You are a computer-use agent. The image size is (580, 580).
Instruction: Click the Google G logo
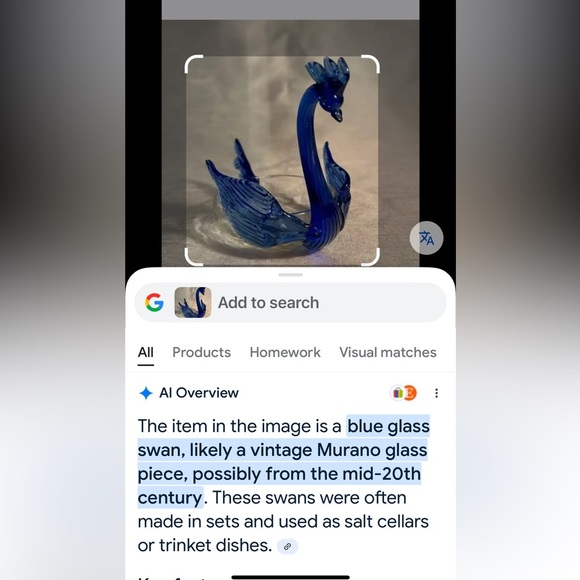click(x=154, y=303)
